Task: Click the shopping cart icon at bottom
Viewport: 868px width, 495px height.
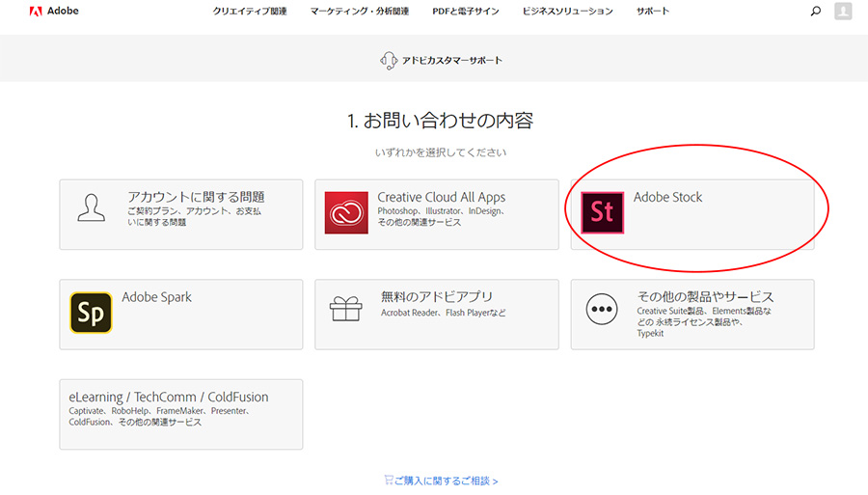Action: click(389, 480)
